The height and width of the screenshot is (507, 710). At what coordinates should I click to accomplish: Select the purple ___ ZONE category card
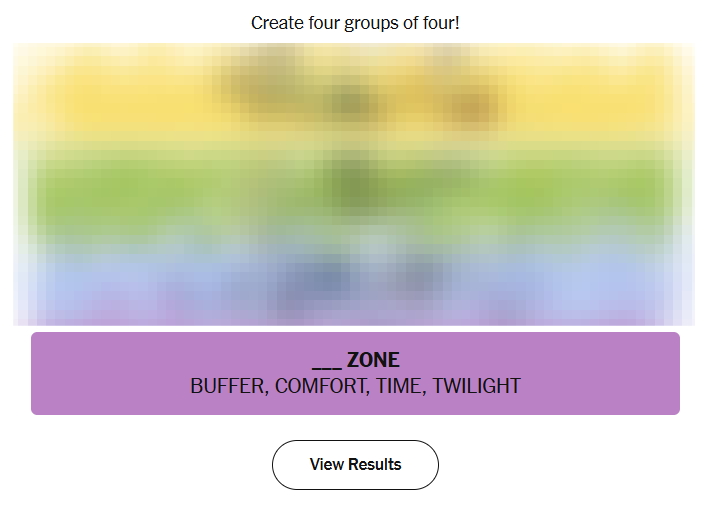[355, 373]
